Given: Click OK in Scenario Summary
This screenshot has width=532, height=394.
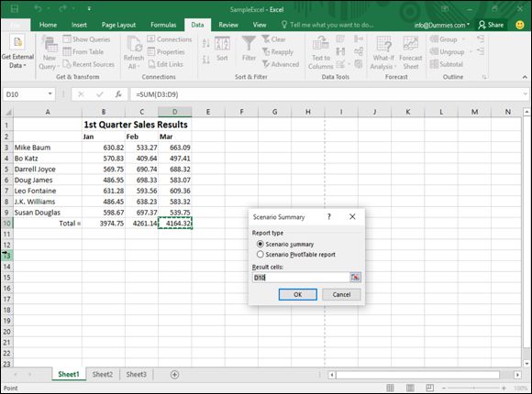Looking at the screenshot, I should tap(297, 294).
